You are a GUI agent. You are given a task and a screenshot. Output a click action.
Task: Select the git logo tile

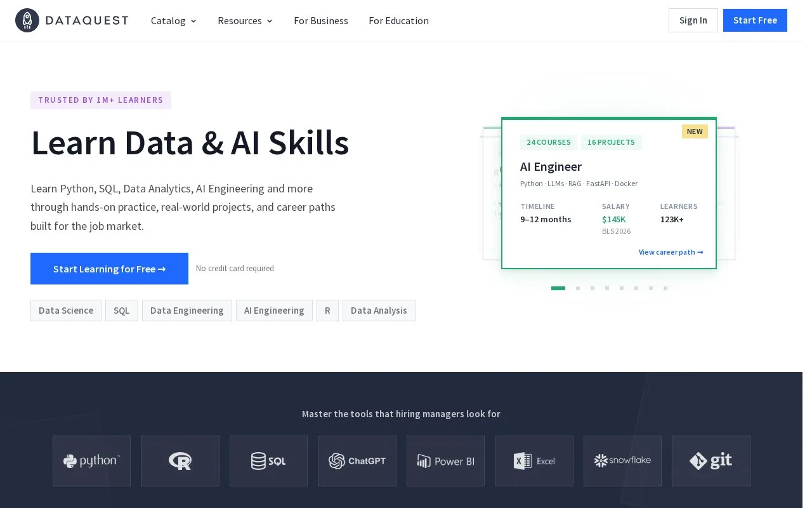(711, 461)
